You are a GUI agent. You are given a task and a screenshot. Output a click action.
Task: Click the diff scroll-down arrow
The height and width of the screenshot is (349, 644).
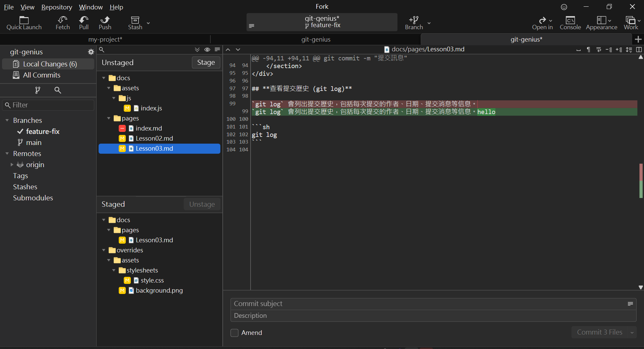[x=641, y=287]
